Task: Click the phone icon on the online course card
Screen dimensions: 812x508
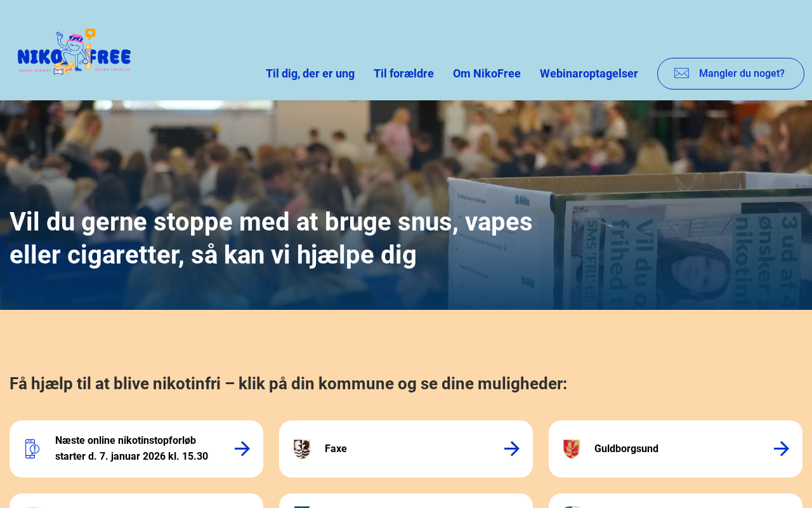Action: point(32,449)
